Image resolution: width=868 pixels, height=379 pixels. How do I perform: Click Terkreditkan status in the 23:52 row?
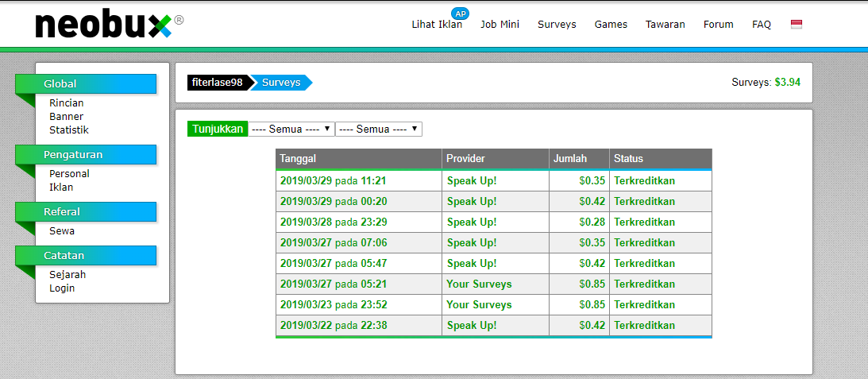point(644,305)
